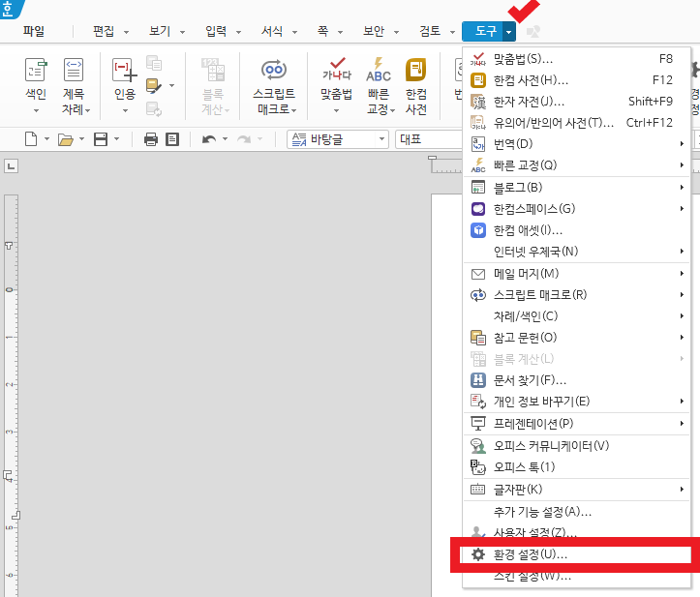
Task: Choose 맞춤법(S)... in the 도구 menu
Action: tap(576, 58)
